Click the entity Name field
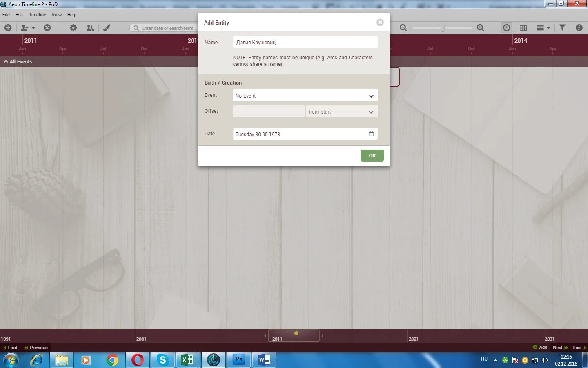The image size is (588, 368). [x=305, y=42]
